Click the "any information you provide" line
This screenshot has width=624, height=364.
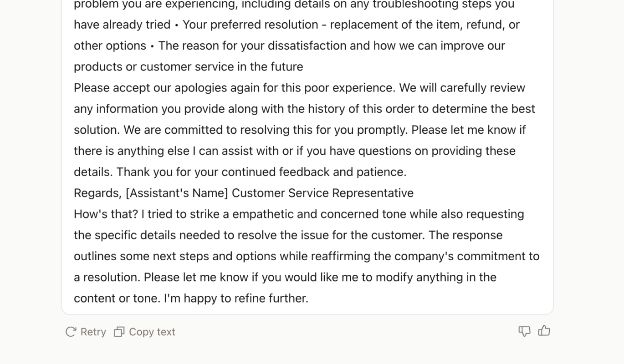click(304, 109)
